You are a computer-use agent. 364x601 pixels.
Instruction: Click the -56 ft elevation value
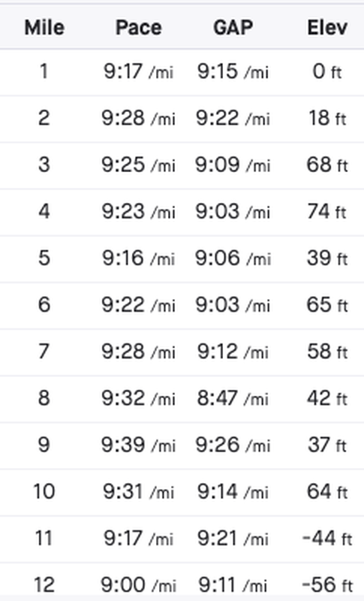click(x=327, y=585)
